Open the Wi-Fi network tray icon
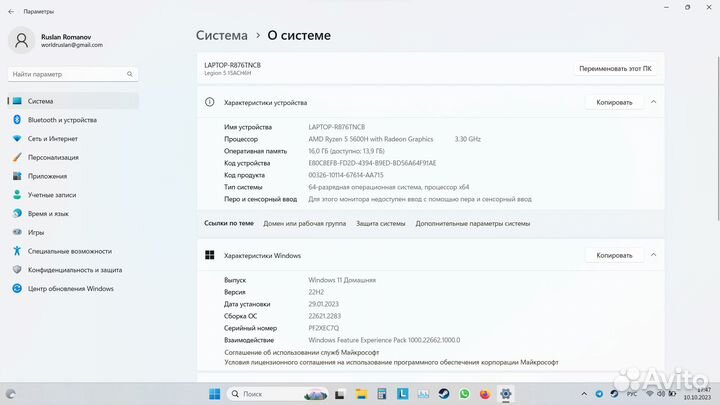The image size is (720, 405). click(x=649, y=394)
